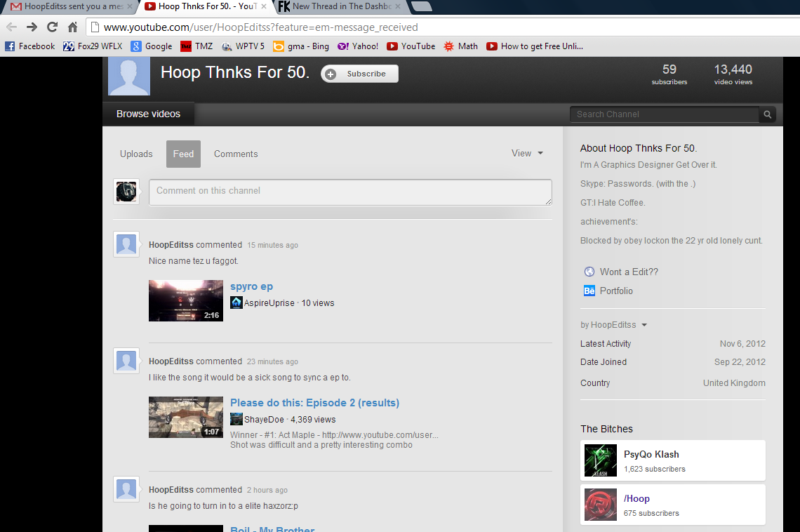Open the Boil - My Brother video link
The height and width of the screenshot is (532, 800).
[272, 528]
